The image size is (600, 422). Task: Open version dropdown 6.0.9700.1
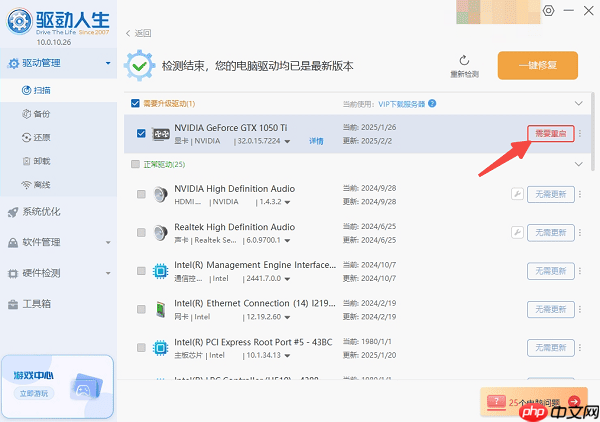pyautogui.click(x=287, y=241)
